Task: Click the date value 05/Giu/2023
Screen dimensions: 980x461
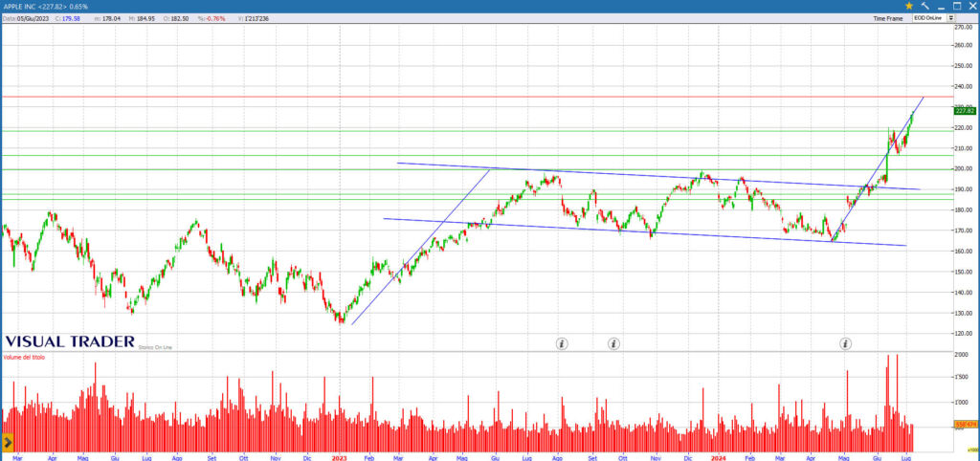Action: click(x=33, y=19)
